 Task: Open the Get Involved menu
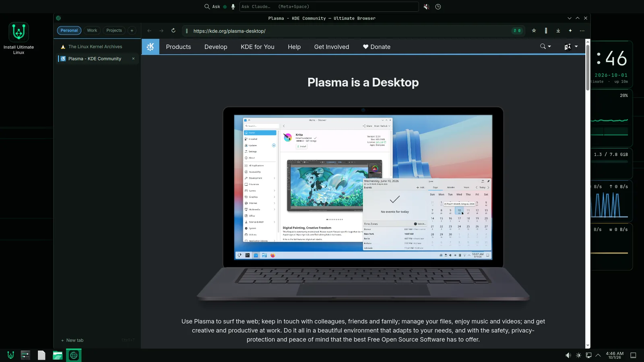(332, 47)
